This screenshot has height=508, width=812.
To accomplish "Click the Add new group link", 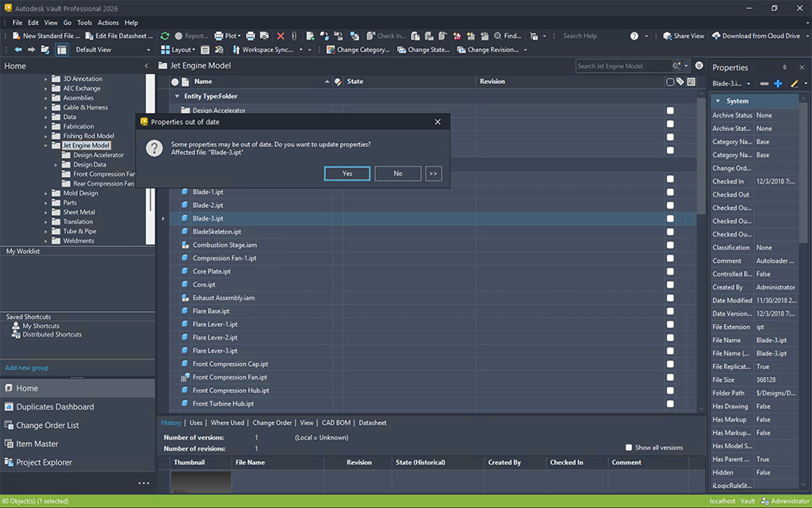I will (x=27, y=368).
